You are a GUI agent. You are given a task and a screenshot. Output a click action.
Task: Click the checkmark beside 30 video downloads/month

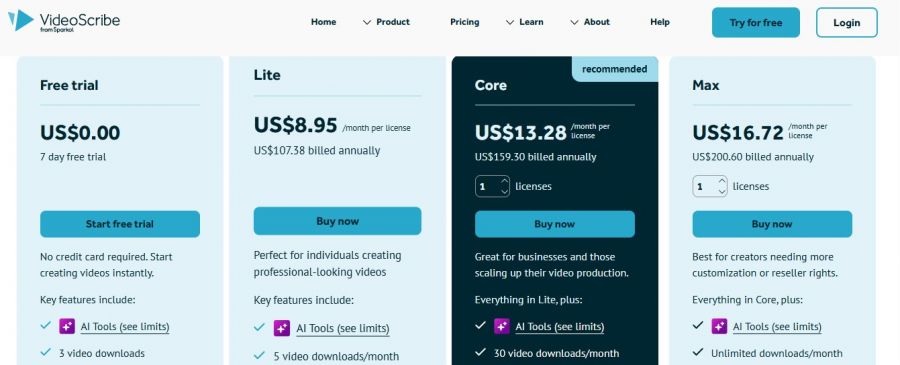coord(480,352)
